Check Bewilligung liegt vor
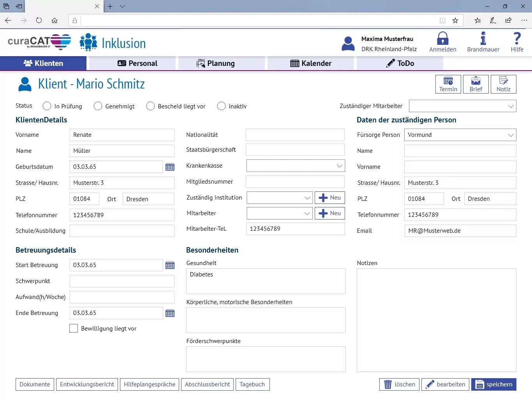The width and height of the screenshot is (532, 400). pyautogui.click(x=74, y=328)
